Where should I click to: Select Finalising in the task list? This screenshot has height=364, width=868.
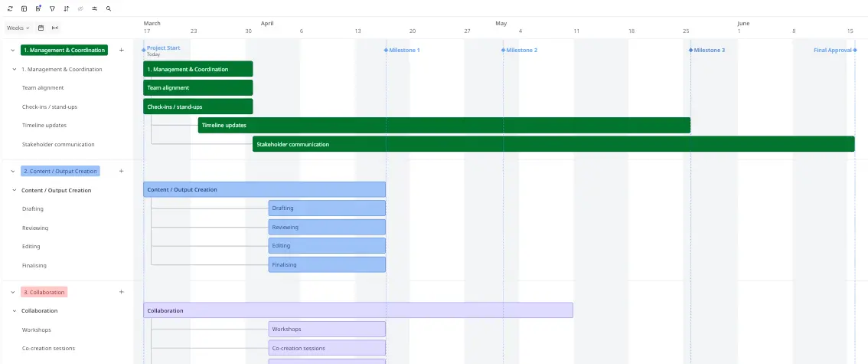coord(34,265)
